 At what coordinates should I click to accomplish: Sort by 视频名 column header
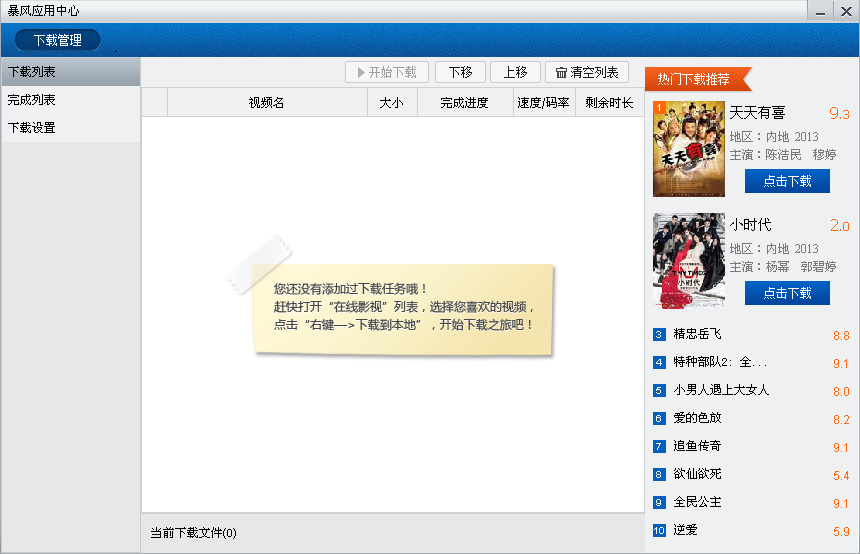(267, 103)
